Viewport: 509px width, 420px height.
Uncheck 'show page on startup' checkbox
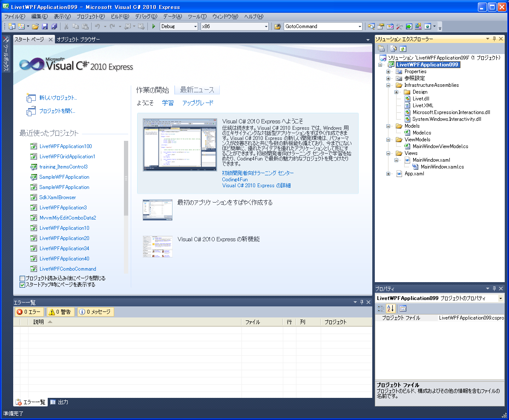[x=23, y=285]
